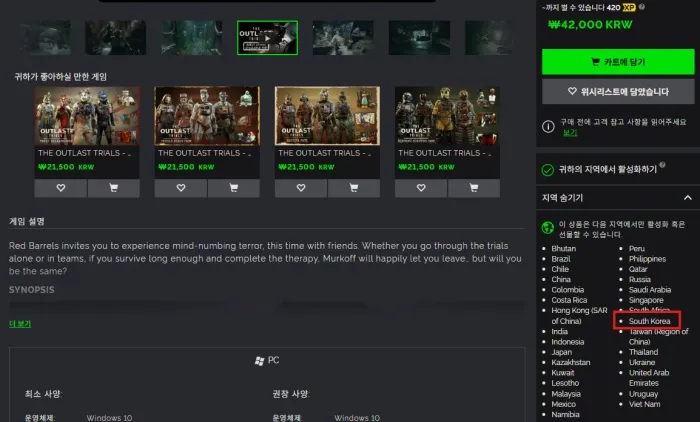Click Indonesia in the region list

pos(567,342)
